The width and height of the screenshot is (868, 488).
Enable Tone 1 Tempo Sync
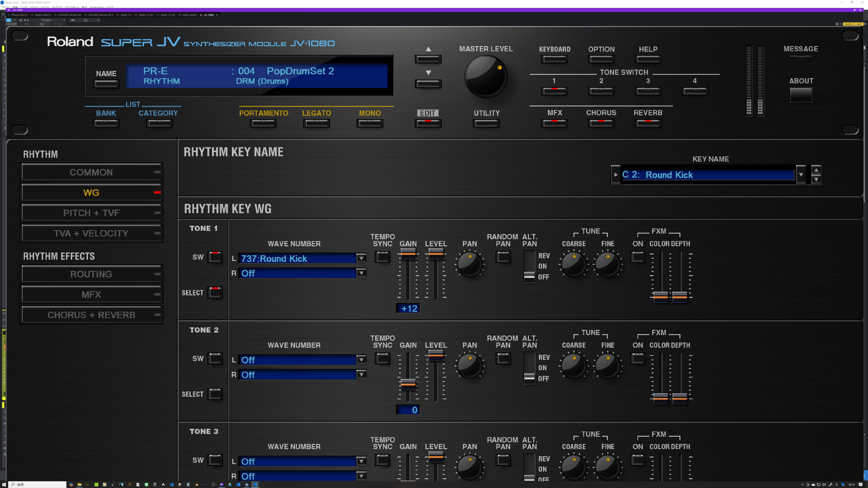pyautogui.click(x=383, y=257)
